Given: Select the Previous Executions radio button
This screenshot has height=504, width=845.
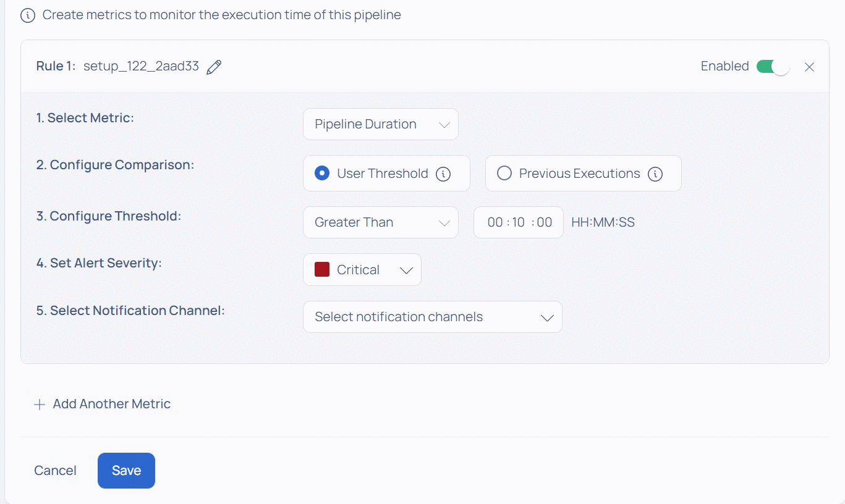Looking at the screenshot, I should click(504, 174).
